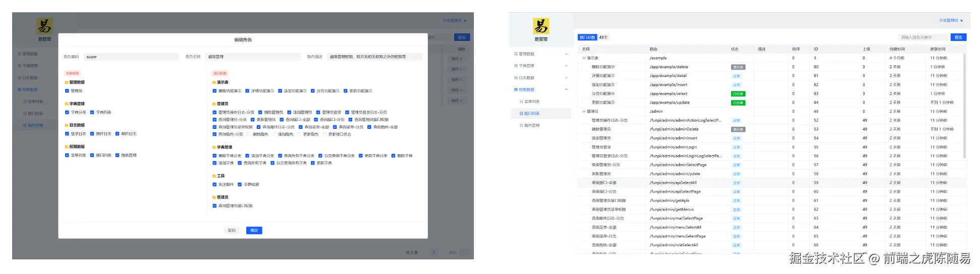The image size is (980, 274).
Task: Click the 演示表 folder icon under 接口权限
Action: (x=214, y=82)
